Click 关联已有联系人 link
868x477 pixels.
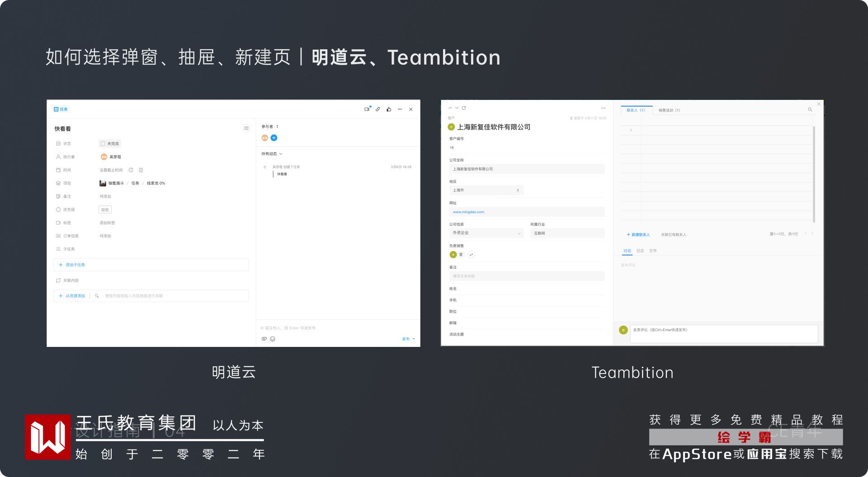coord(674,235)
